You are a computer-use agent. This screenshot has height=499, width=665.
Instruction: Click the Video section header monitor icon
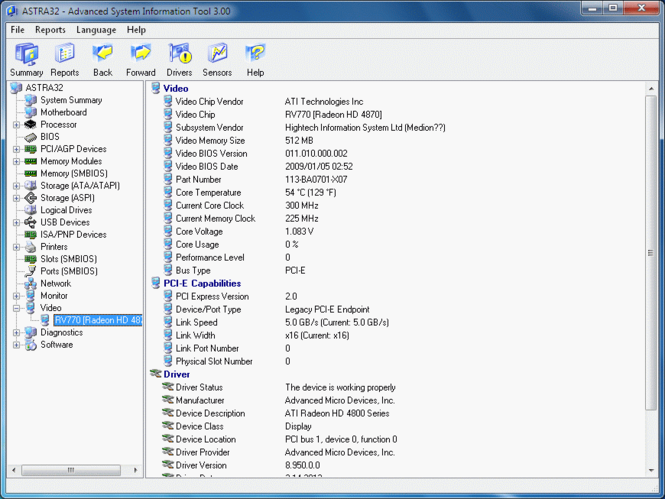[x=156, y=88]
